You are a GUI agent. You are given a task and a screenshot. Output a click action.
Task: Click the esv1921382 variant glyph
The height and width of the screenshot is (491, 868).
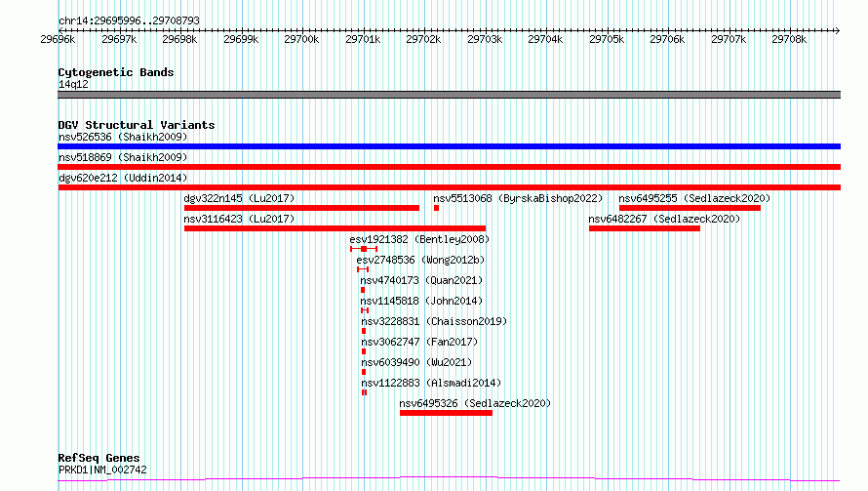(x=364, y=249)
